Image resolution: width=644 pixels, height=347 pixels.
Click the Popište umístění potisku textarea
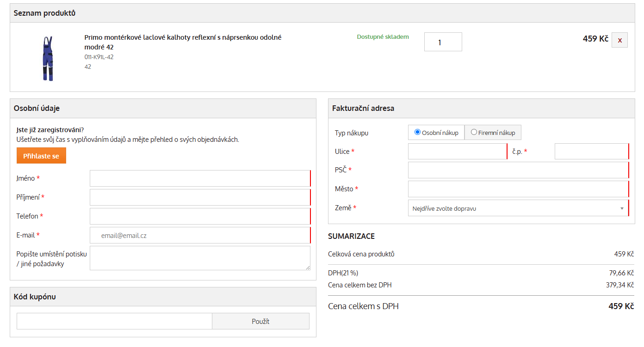pos(199,258)
